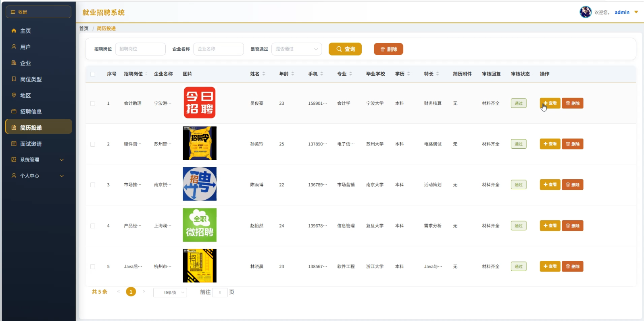The image size is (644, 321).
Task: Open the 是否通过 dropdown filter
Action: click(296, 49)
